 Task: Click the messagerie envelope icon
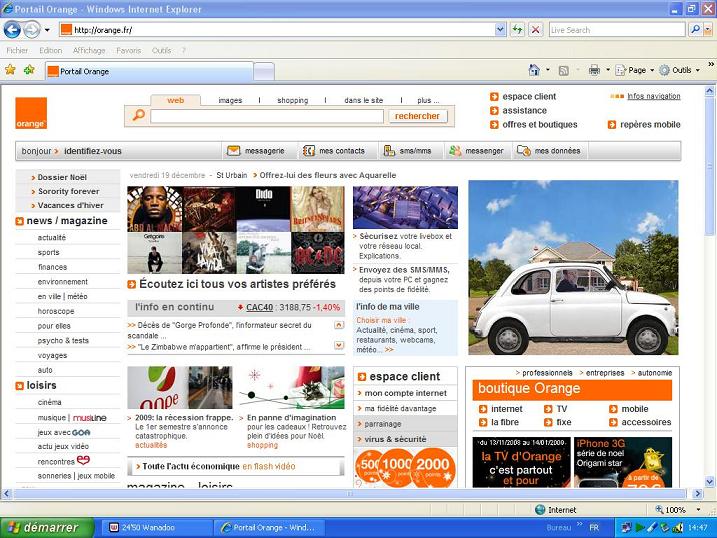tap(233, 150)
